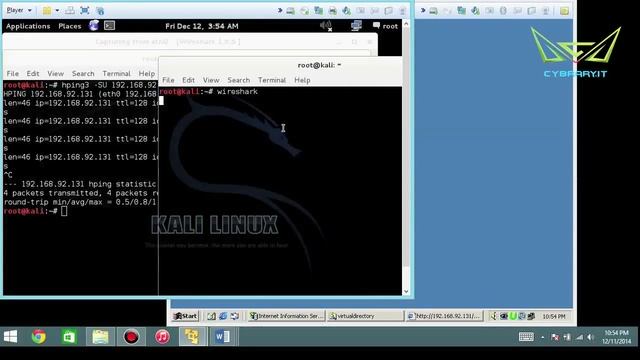Click the date and time in Kali panel

pos(202,26)
